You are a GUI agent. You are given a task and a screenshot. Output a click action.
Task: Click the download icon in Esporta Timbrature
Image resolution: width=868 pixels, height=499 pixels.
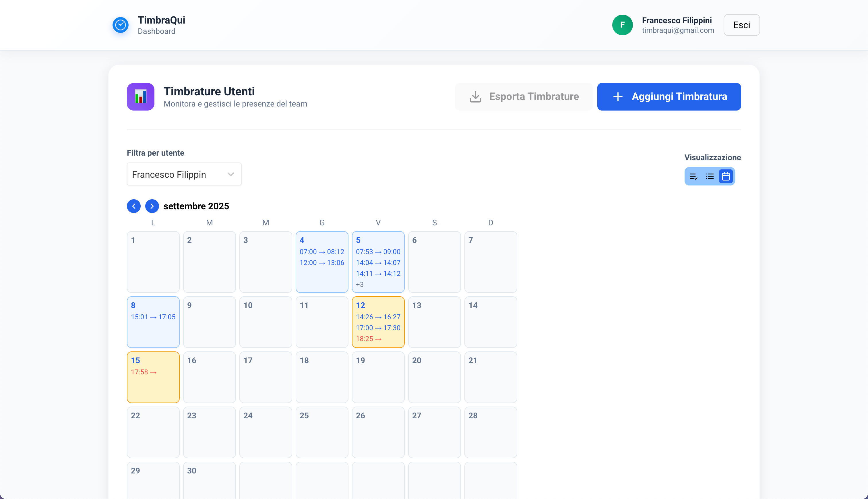click(x=475, y=97)
